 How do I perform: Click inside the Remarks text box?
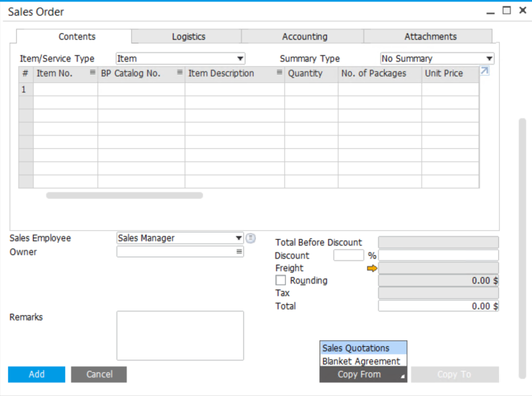pos(180,335)
